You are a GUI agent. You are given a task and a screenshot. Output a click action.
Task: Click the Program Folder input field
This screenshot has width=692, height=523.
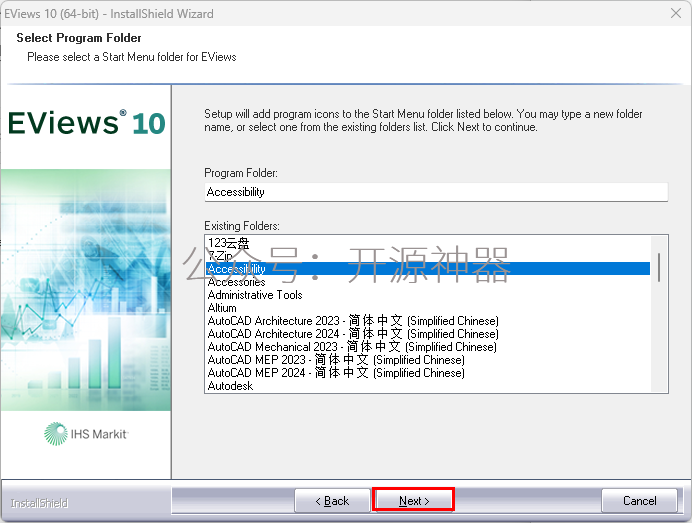click(436, 192)
